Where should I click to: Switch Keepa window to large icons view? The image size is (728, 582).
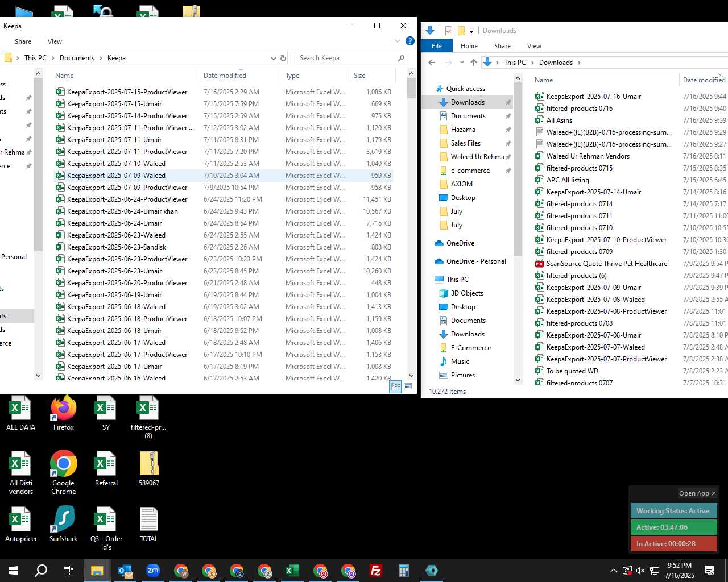[408, 386]
